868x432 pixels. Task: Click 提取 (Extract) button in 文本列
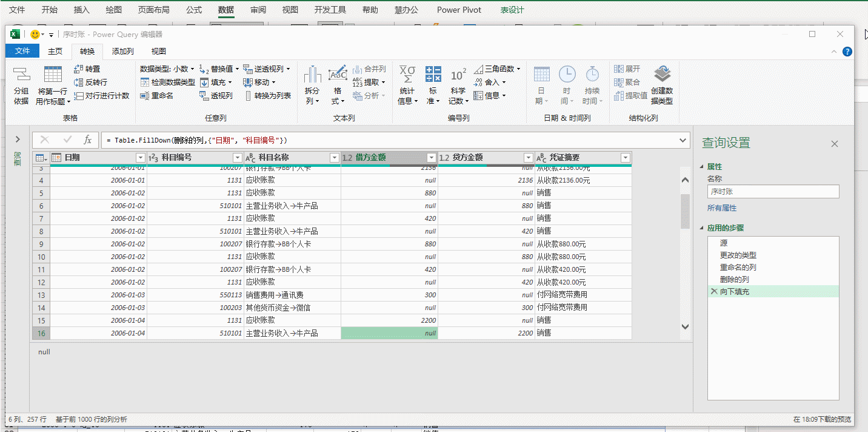(369, 82)
